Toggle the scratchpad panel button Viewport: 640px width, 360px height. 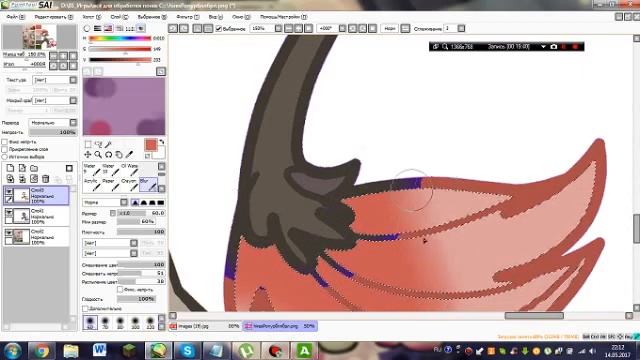pyautogui.click(x=140, y=29)
